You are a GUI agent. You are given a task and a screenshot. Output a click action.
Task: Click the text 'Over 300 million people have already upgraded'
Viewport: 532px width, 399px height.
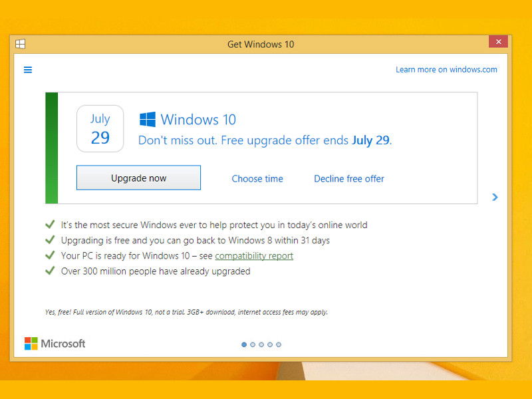point(156,271)
